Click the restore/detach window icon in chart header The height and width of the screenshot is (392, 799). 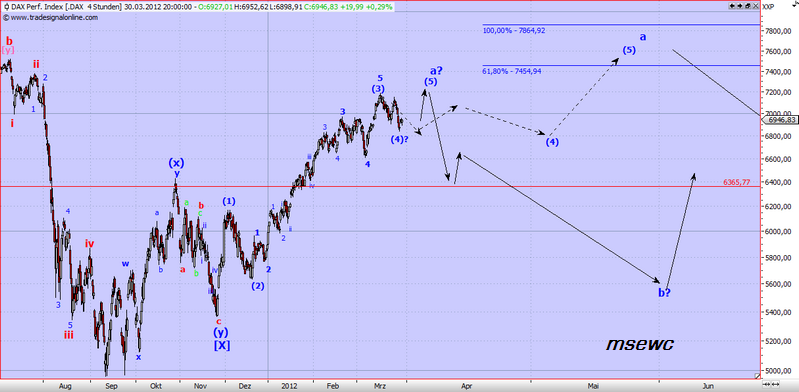coord(748,6)
